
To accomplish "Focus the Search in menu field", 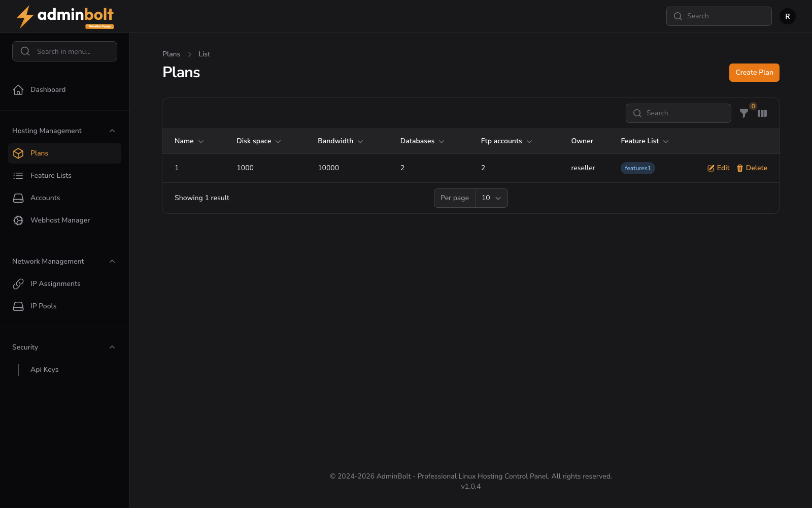I will [x=64, y=51].
